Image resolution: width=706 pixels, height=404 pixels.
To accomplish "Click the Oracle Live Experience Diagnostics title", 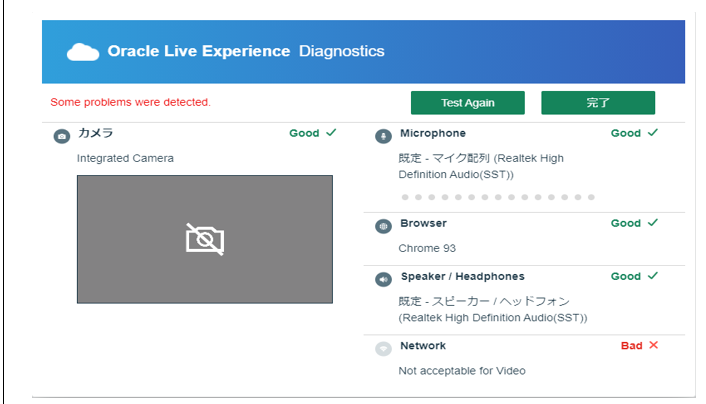I will (246, 51).
